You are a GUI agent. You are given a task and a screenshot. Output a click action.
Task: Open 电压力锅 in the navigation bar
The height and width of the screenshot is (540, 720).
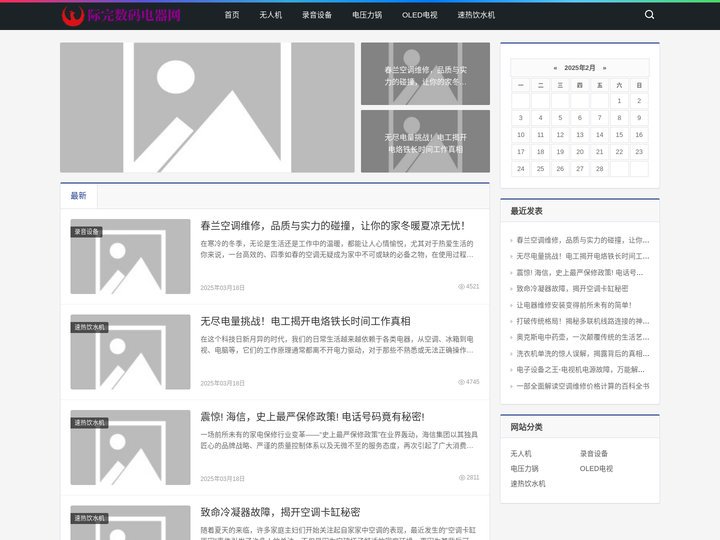click(367, 15)
